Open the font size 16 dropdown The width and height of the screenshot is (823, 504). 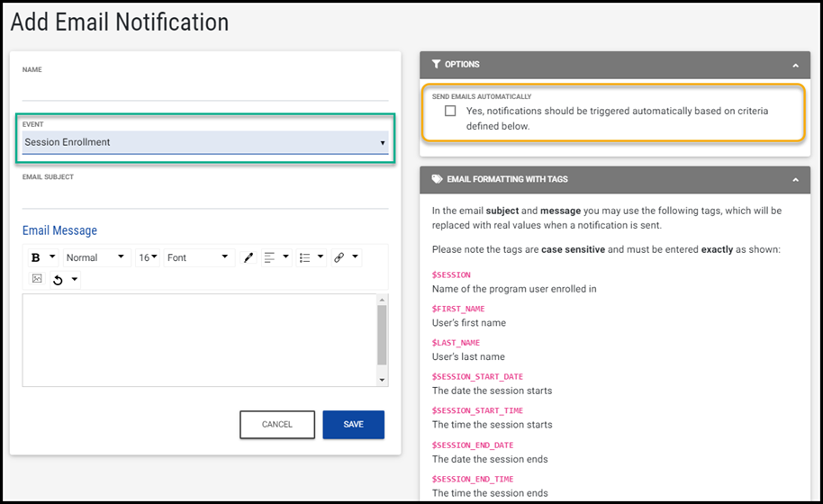pos(148,257)
